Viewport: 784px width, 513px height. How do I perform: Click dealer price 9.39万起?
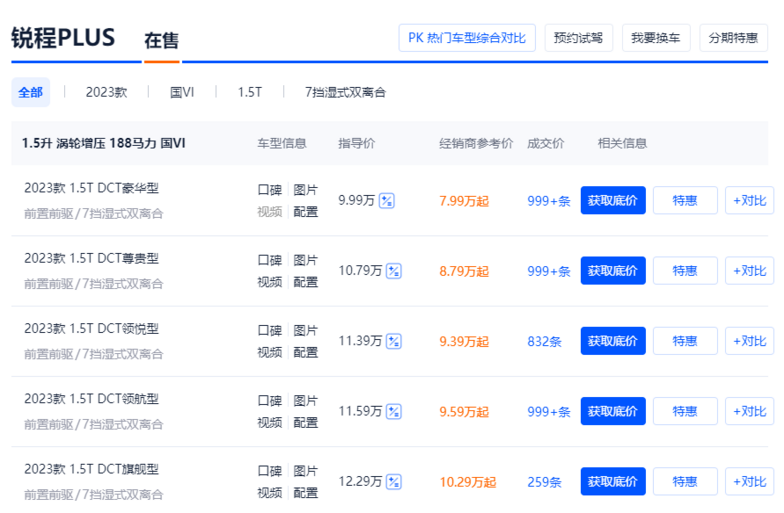click(464, 342)
